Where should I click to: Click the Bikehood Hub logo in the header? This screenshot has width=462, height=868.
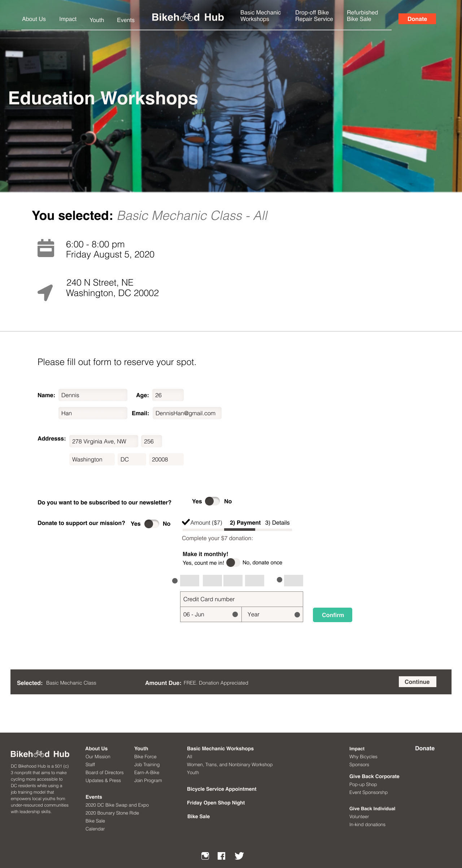[x=188, y=17]
